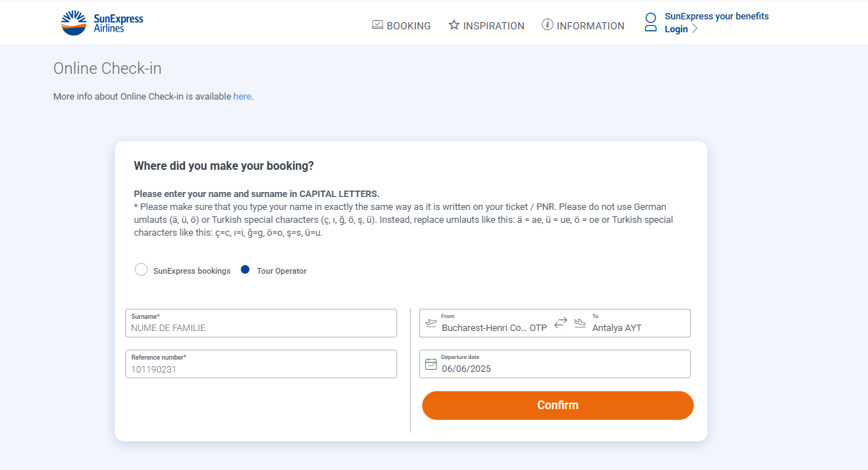Click the orange Confirm button

558,406
